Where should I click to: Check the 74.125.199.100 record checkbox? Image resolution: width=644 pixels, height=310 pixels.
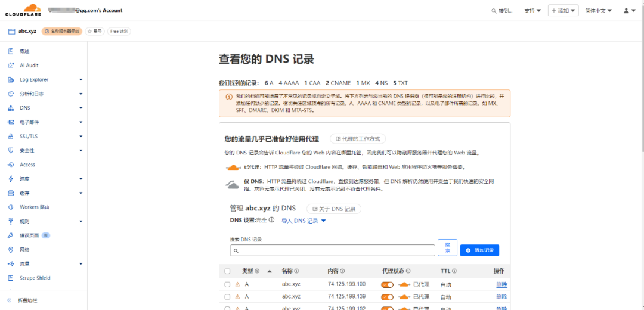point(227,284)
